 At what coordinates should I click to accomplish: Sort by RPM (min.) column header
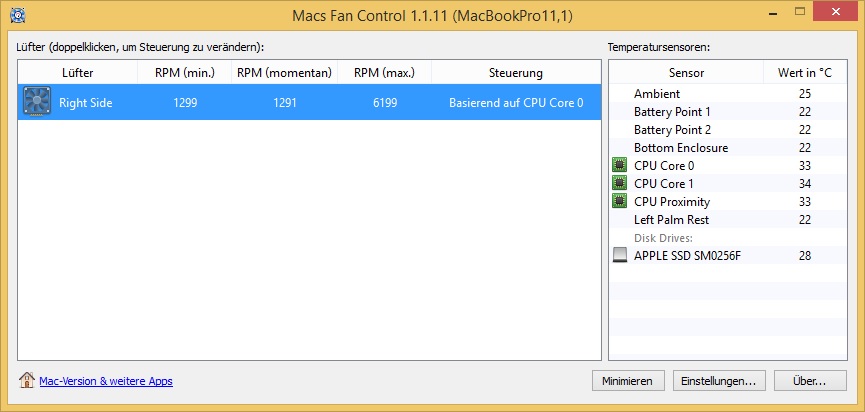(x=185, y=73)
